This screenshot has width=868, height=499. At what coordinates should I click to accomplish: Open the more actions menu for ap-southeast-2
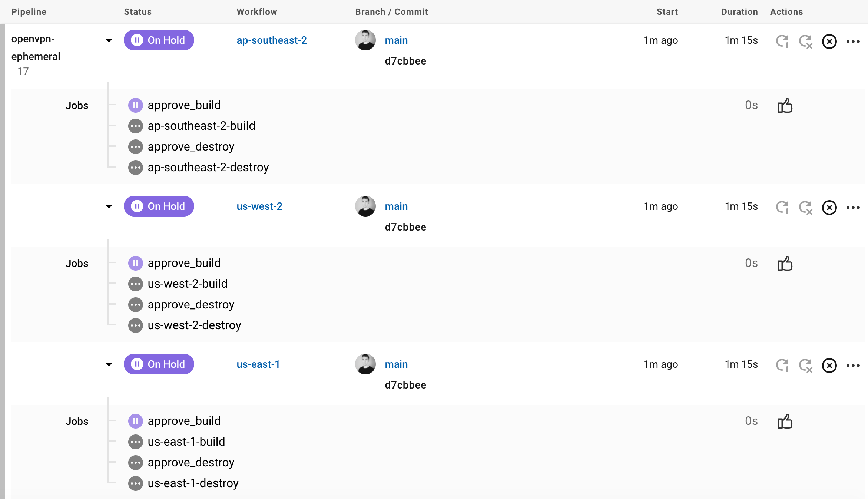point(853,42)
